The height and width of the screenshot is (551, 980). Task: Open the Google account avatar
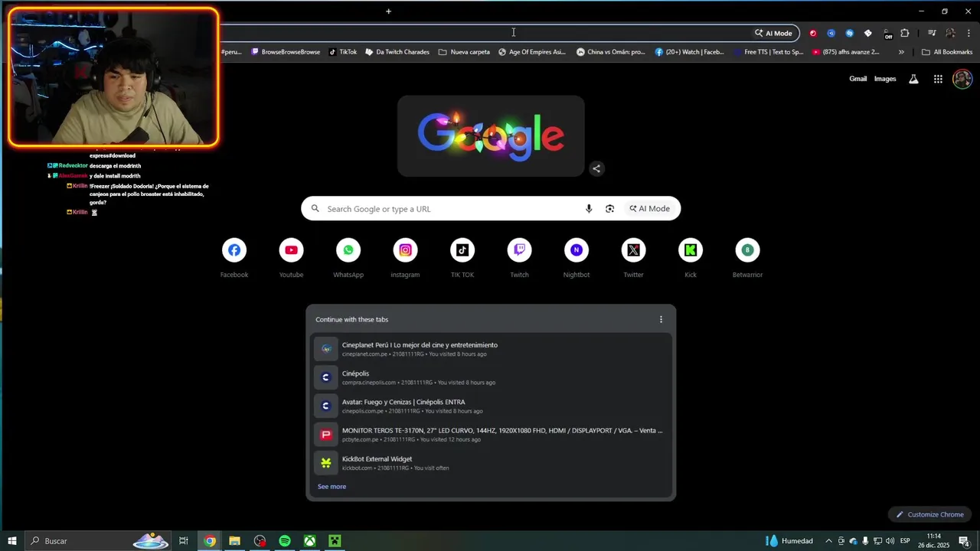pos(962,79)
